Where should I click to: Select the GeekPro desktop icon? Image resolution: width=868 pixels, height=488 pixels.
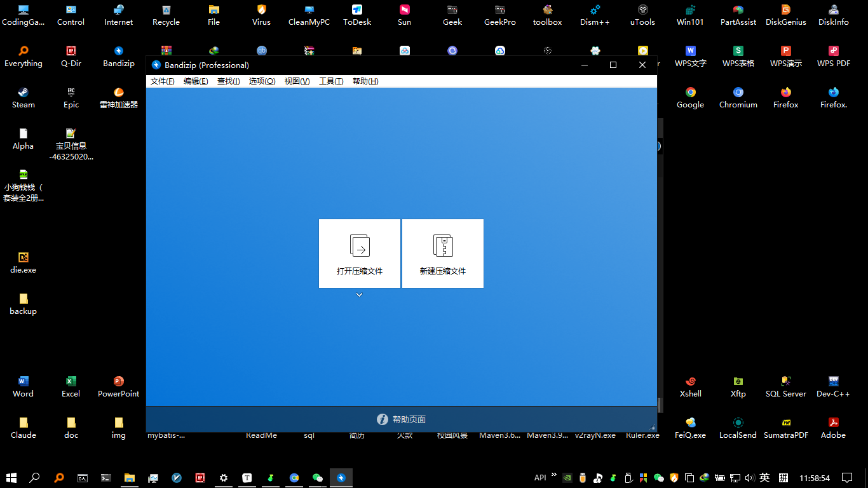(x=500, y=15)
